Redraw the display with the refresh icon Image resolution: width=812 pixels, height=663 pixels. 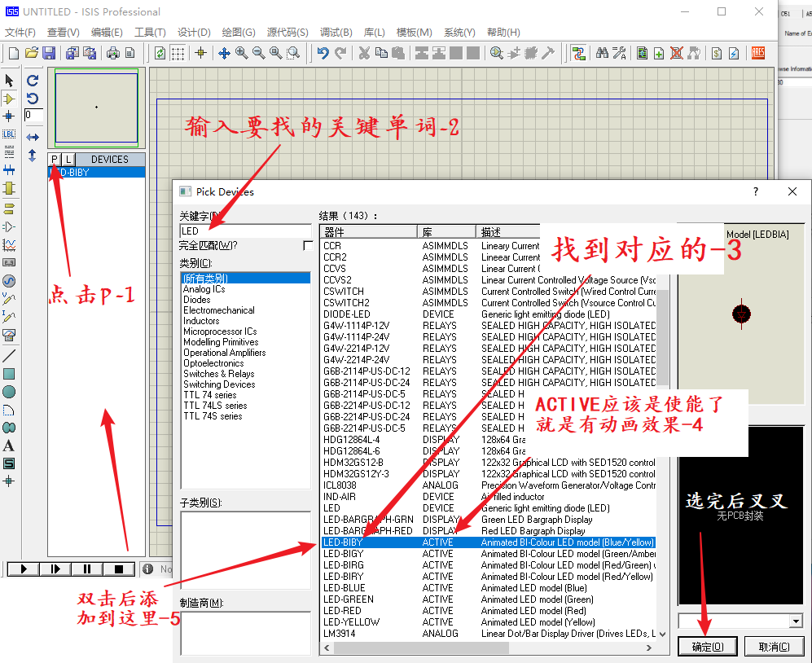click(160, 53)
